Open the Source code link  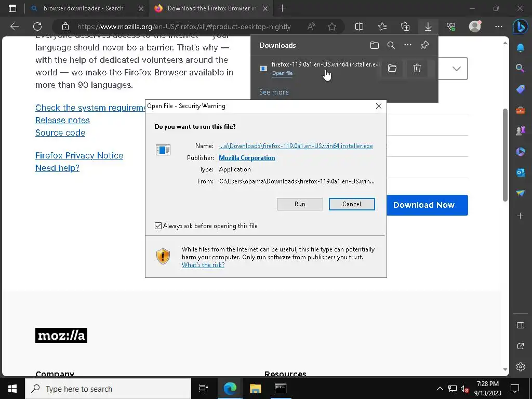[x=60, y=132]
